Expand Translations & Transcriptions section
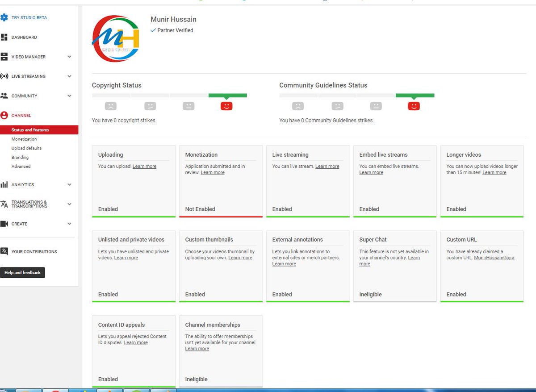Screen dimensions: 536x392 pyautogui.click(x=69, y=204)
